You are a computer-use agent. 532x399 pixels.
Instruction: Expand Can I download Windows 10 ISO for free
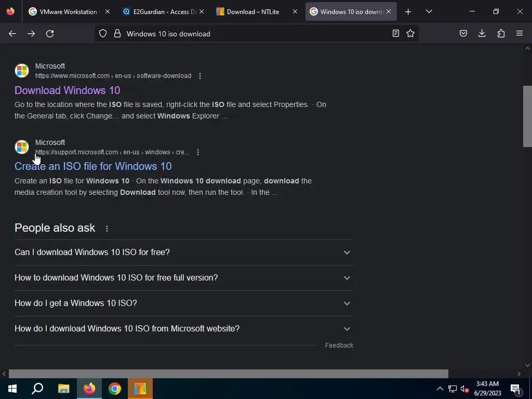(183, 252)
